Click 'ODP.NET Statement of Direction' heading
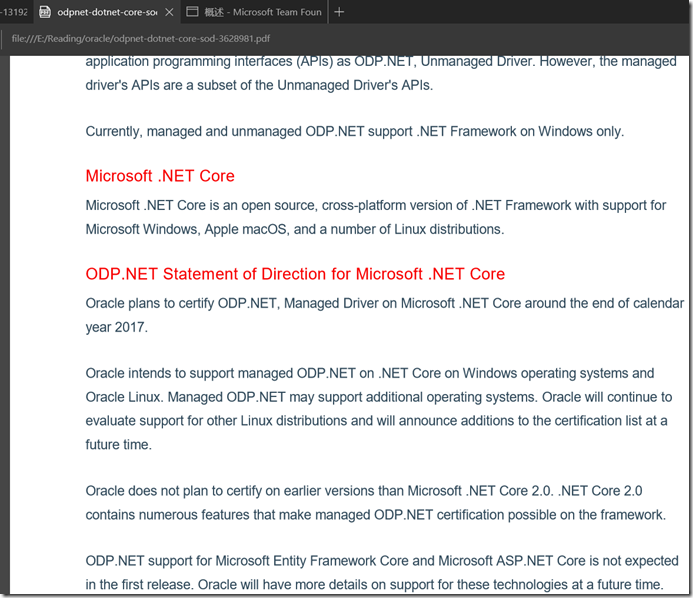The height and width of the screenshot is (598, 693). [x=295, y=274]
